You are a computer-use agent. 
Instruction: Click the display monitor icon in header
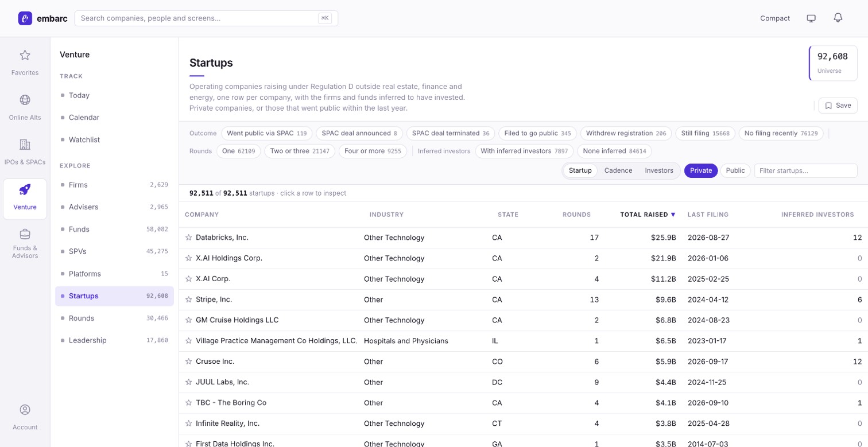[811, 18]
